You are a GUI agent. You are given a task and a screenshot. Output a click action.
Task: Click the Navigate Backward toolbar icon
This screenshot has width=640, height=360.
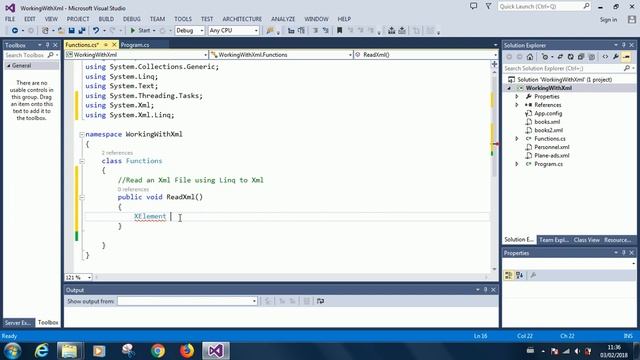click(15, 31)
